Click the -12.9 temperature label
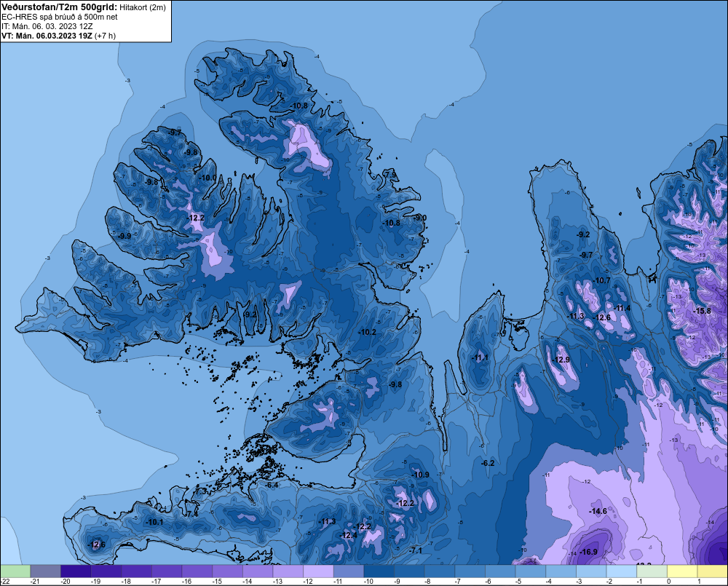Screen dimensions: 728x586 coord(561,360)
